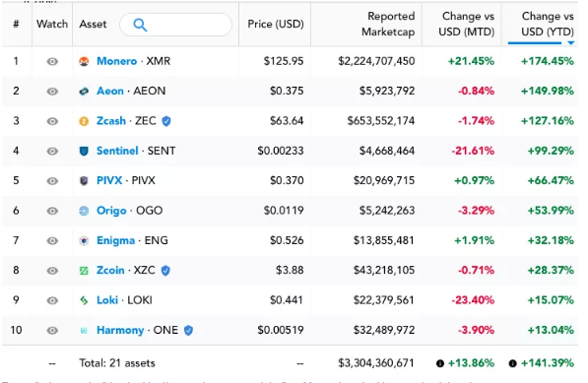Open the Aeon asset link
Screen dimensions: 588x383
[x=110, y=91]
